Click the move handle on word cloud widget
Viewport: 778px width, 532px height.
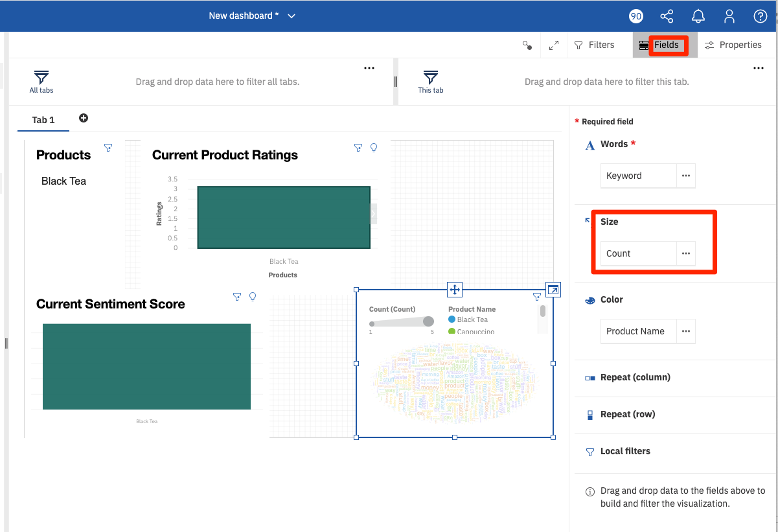coord(455,290)
